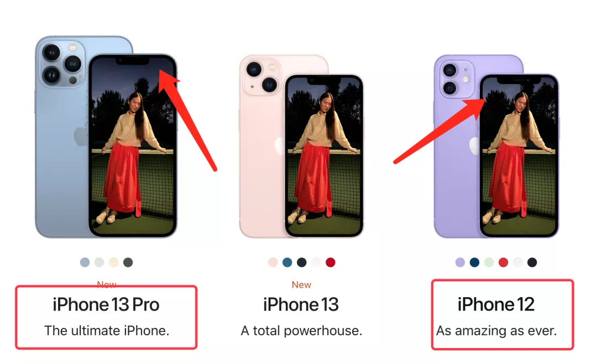Select the Red swatch for iPhone 13

[331, 262]
